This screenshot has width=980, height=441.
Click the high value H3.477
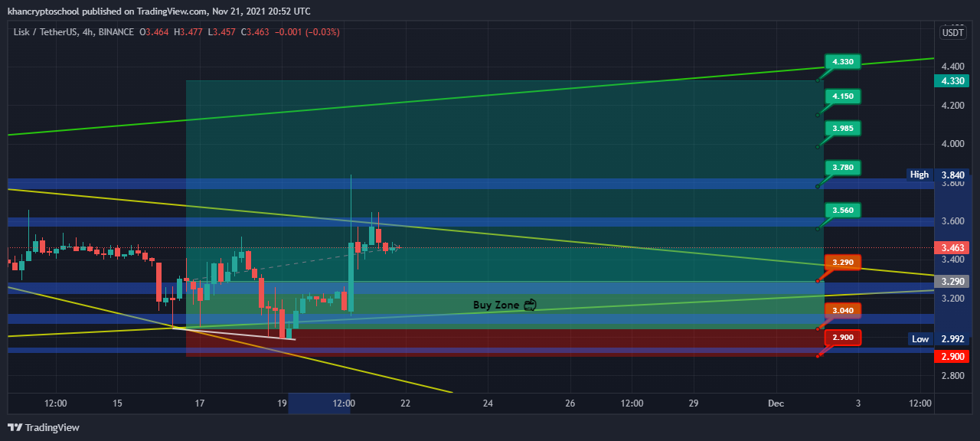[189, 32]
